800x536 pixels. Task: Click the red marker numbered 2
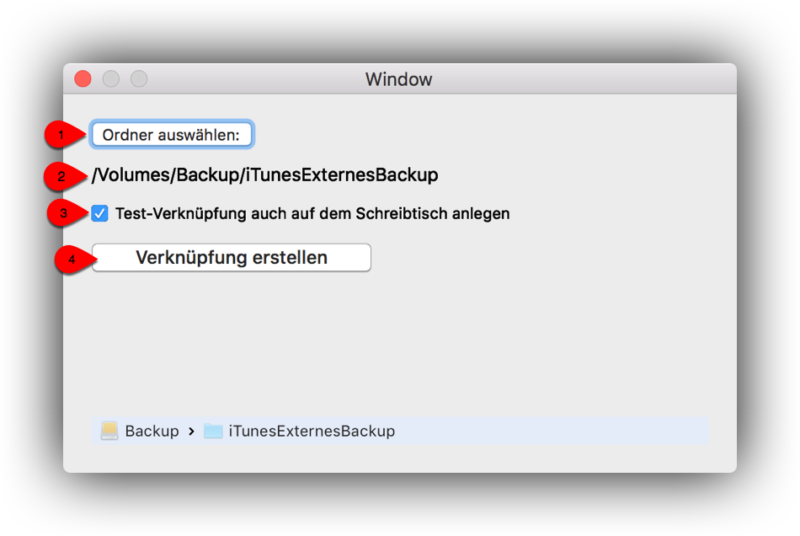click(x=64, y=176)
